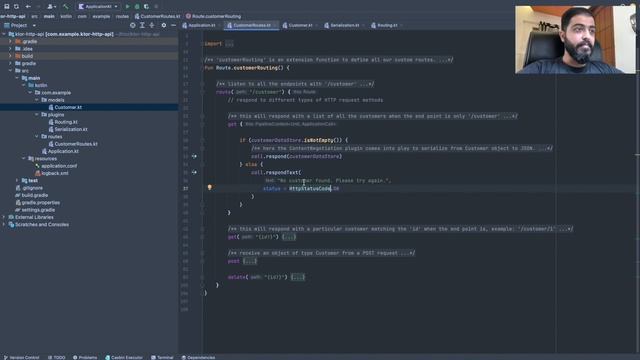Expand the orange .gradle folder
The image size is (640, 360).
coord(11,42)
